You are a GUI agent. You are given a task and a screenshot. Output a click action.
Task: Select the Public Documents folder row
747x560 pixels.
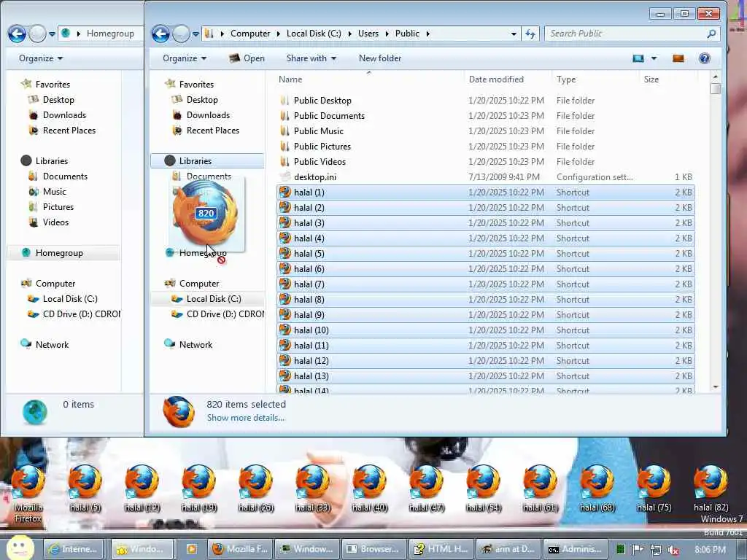tap(485, 116)
